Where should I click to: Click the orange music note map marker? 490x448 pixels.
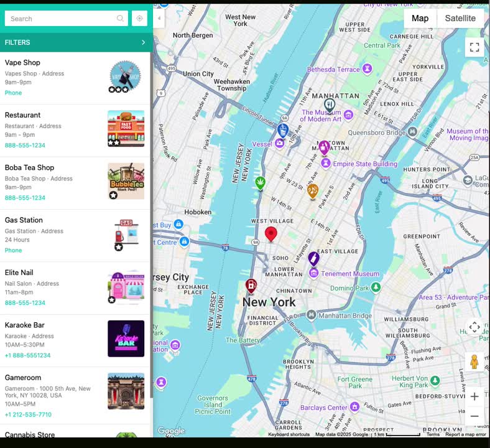point(313,191)
